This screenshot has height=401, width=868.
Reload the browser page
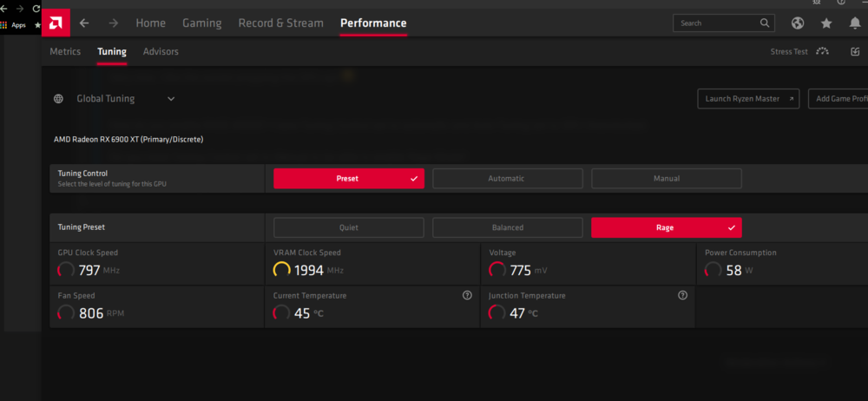click(x=36, y=9)
